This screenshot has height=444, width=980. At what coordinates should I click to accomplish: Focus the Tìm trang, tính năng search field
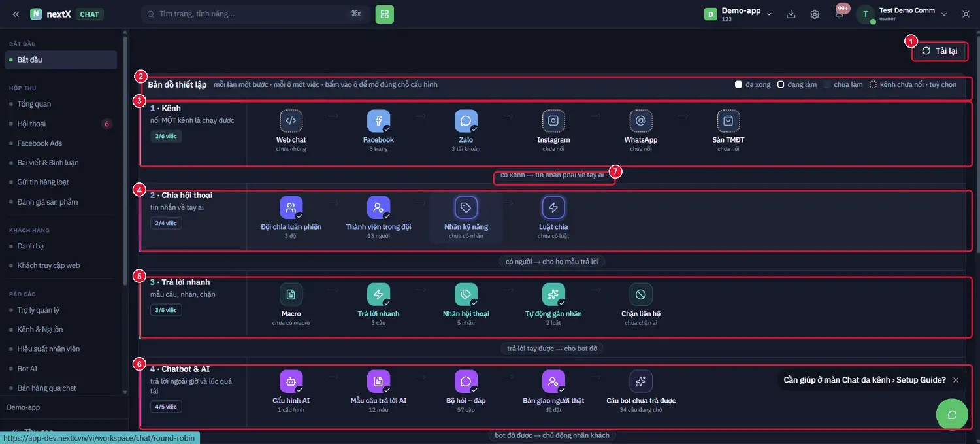click(x=255, y=14)
